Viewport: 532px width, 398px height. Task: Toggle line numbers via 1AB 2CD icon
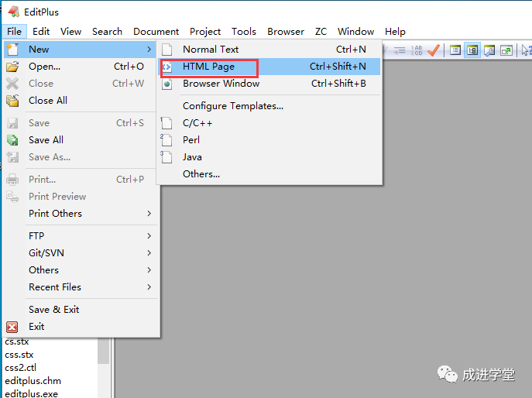pos(417,50)
